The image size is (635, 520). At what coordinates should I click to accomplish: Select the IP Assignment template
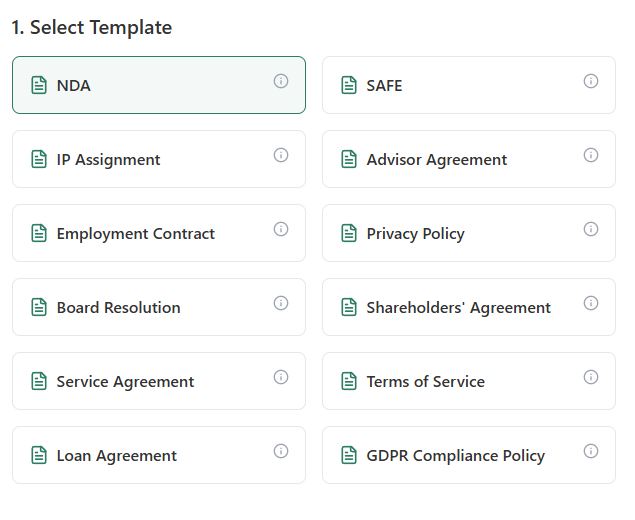click(x=150, y=160)
